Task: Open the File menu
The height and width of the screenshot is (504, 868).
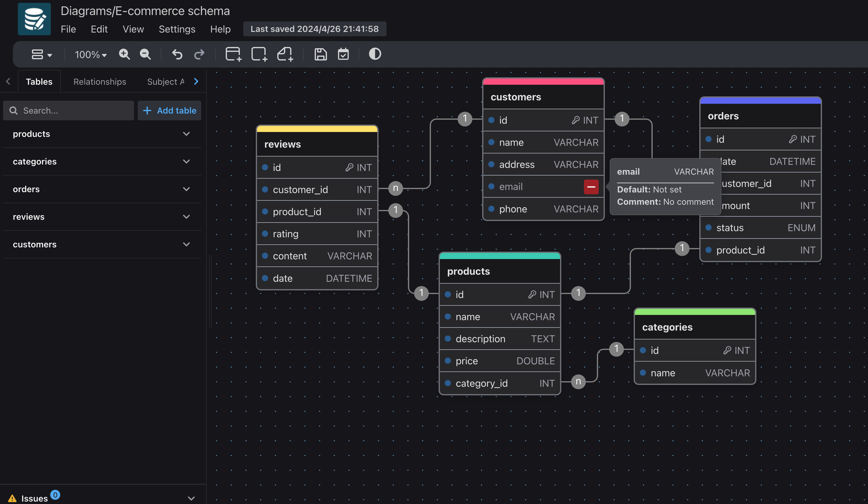Action: tap(68, 29)
